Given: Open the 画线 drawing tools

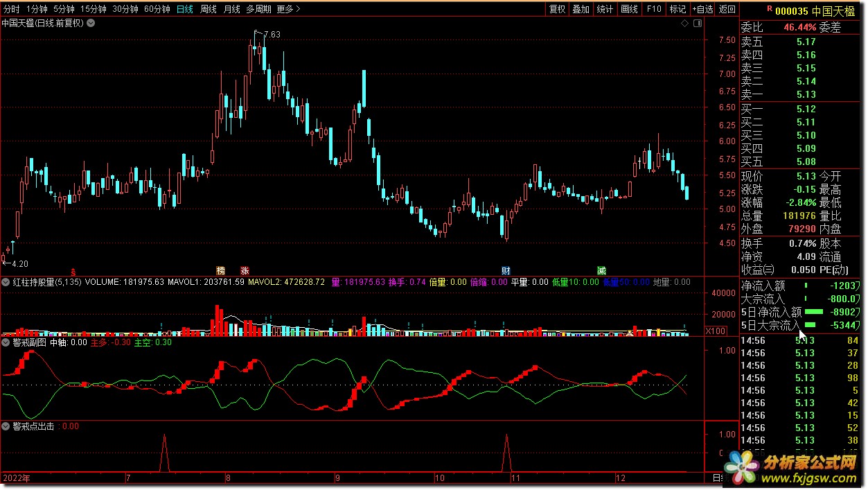Looking at the screenshot, I should pos(629,9).
